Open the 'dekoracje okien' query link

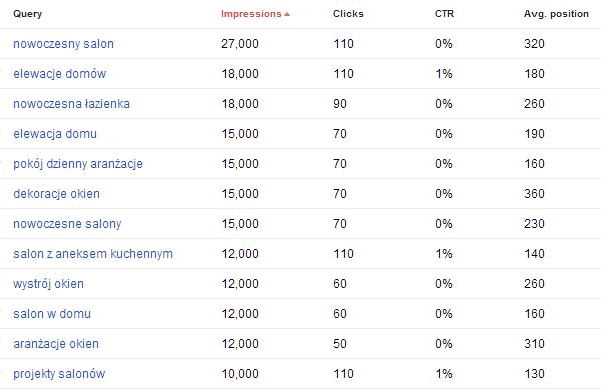[56, 194]
